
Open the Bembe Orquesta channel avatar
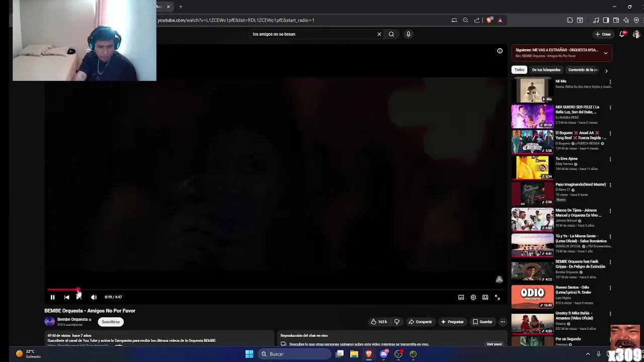49,322
